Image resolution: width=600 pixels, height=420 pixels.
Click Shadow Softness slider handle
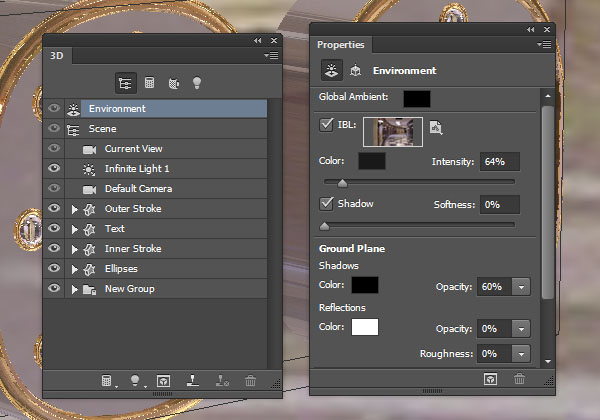point(324,226)
